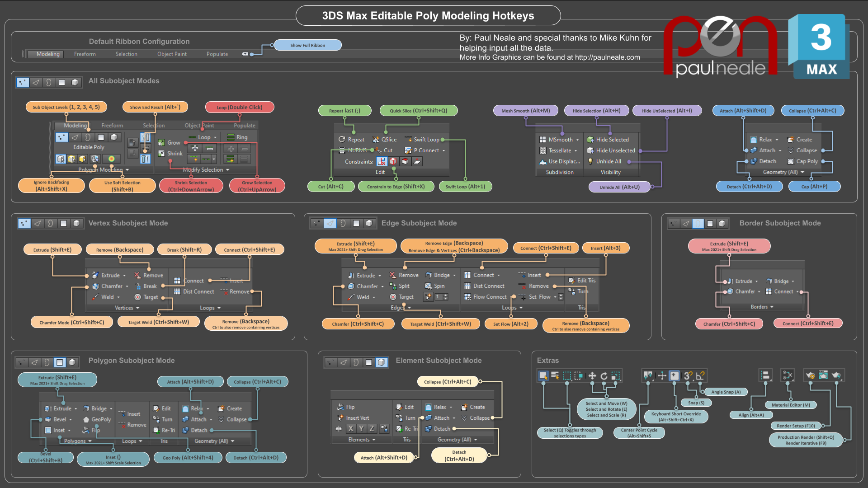Click the Cap Poly button
Screen dimensions: 868x488
click(803, 161)
